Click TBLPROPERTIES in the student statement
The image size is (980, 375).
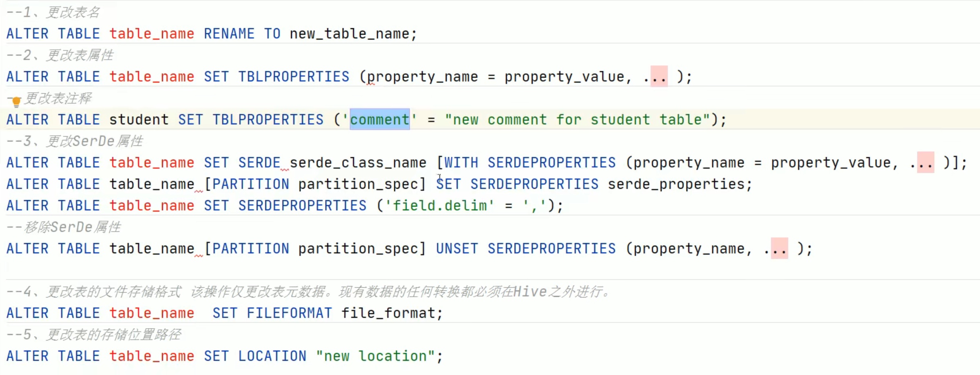[268, 120]
